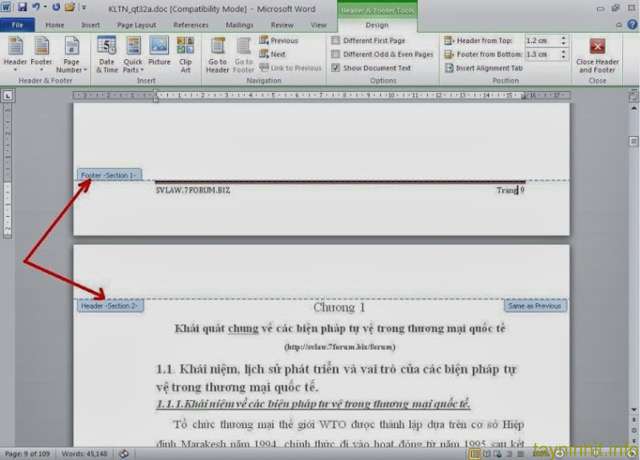Click Close Header and Footer
Screen dimensions: 640x460
(597, 55)
